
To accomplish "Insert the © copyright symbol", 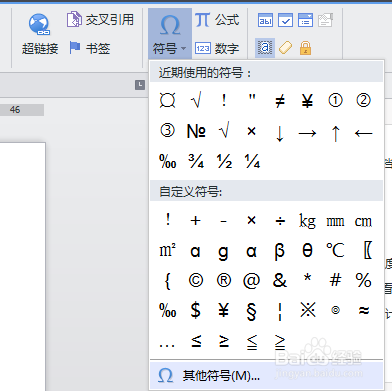I will pos(196,280).
